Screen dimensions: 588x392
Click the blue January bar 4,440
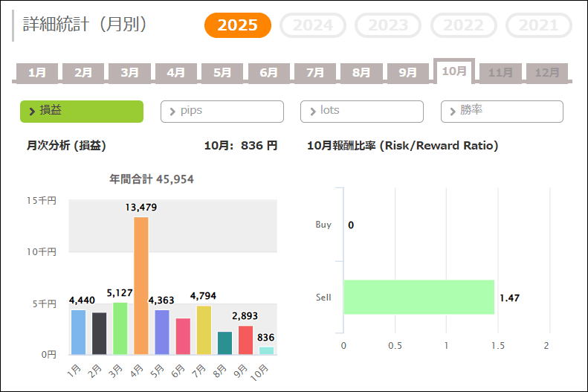(x=79, y=332)
